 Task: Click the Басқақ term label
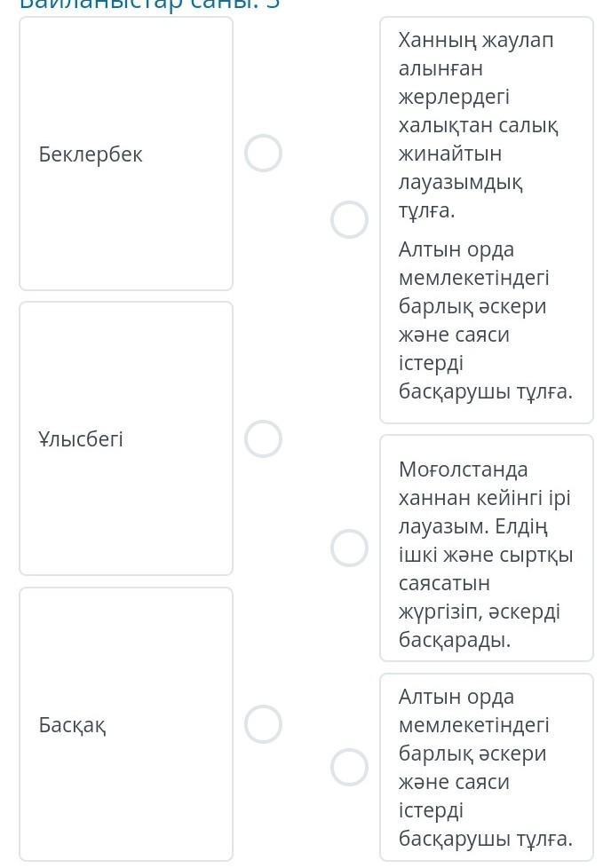[72, 725]
